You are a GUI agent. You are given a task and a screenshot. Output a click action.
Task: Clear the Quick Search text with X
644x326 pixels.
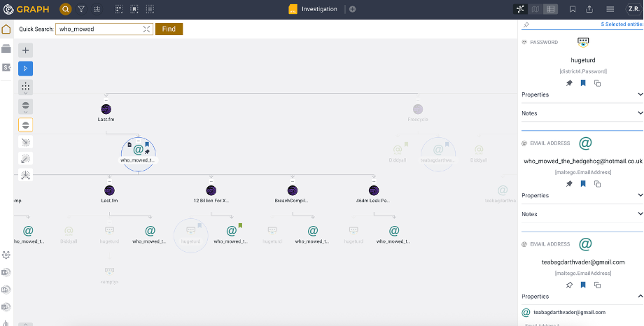146,29
